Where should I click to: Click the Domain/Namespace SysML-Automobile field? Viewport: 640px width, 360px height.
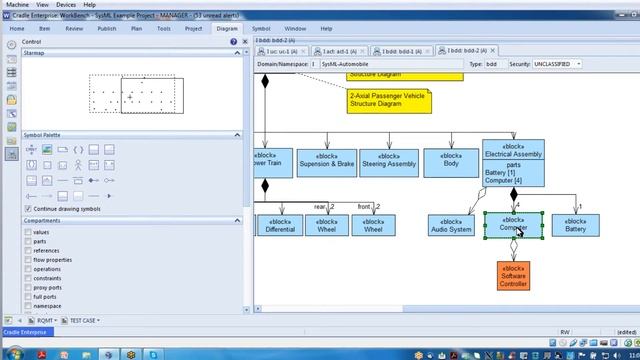392,64
